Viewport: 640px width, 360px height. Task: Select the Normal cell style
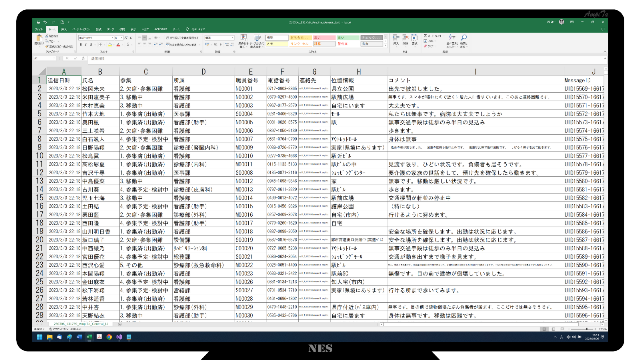pos(277,37)
